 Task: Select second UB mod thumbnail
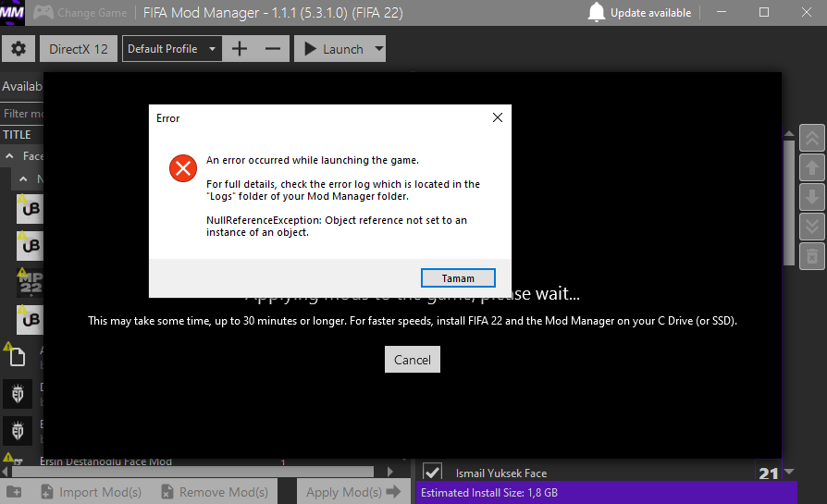30,246
